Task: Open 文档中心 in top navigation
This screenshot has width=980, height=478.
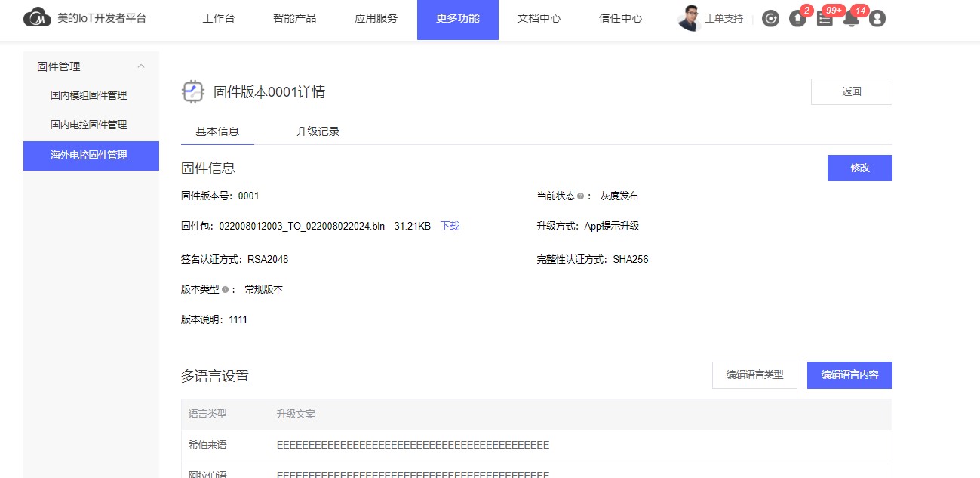Action: 539,19
